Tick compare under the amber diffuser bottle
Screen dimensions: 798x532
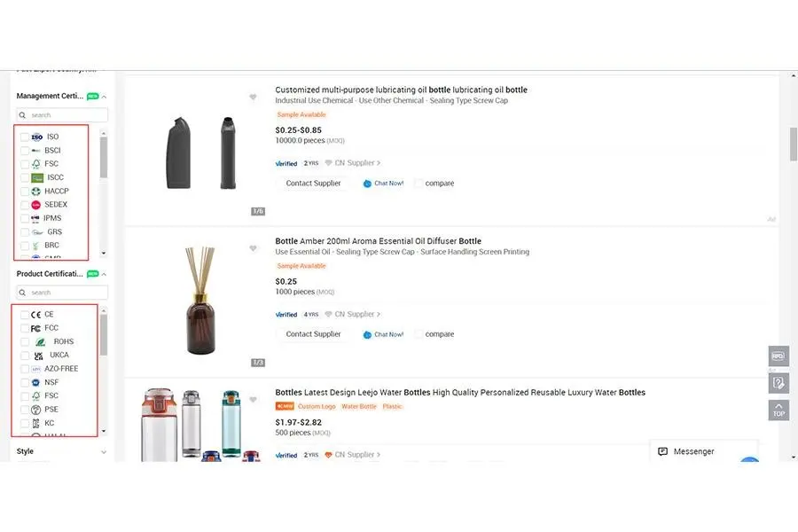pos(418,334)
